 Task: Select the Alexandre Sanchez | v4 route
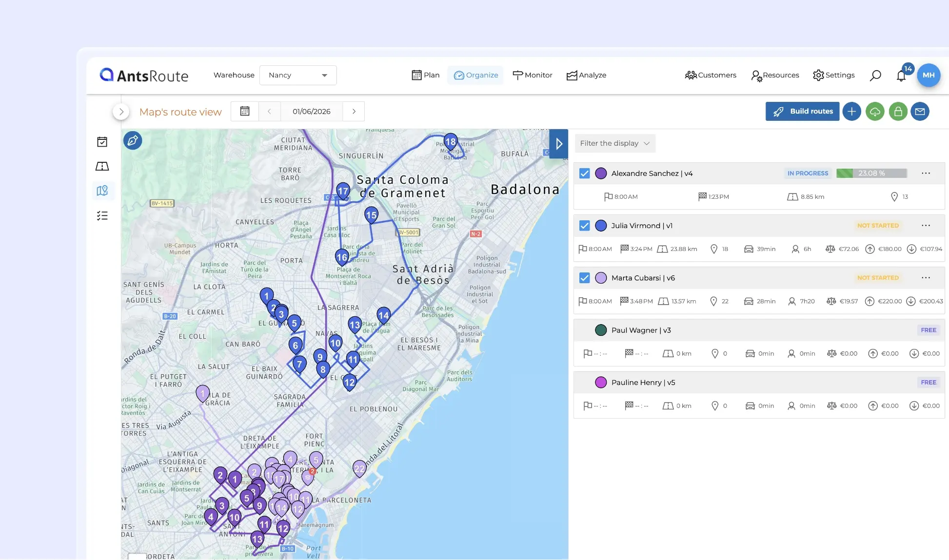759,173
